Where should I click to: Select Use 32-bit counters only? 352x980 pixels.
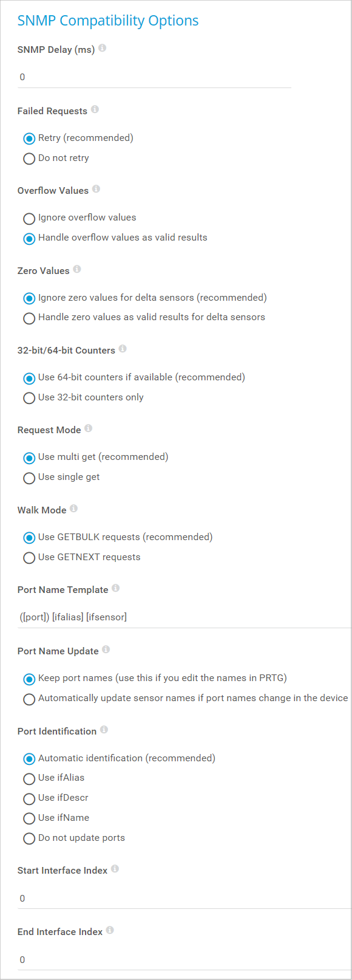(x=29, y=398)
